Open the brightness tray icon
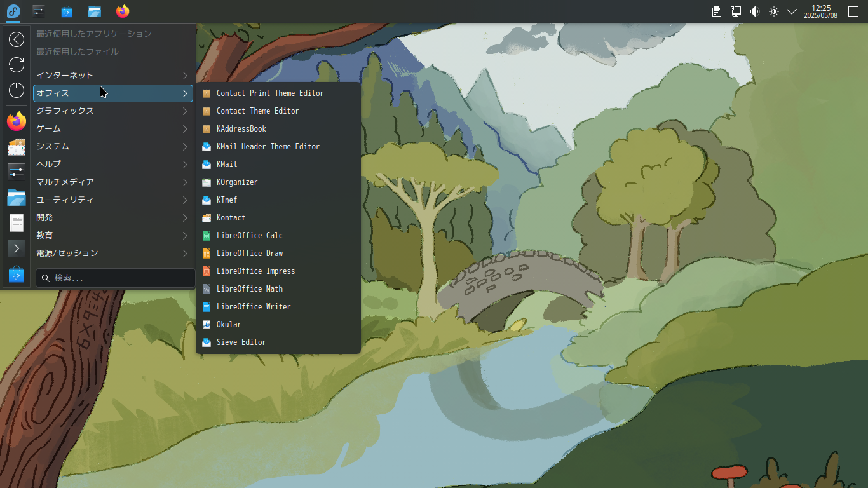 (773, 11)
